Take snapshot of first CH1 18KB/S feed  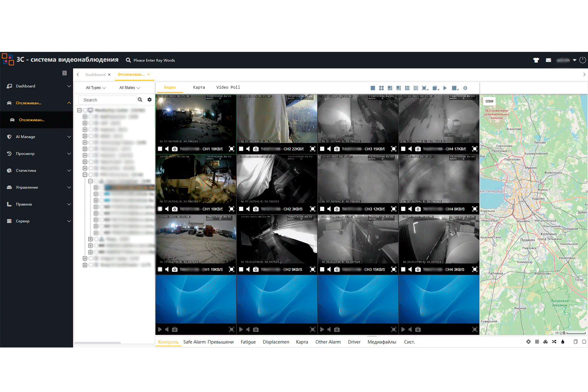[175, 149]
